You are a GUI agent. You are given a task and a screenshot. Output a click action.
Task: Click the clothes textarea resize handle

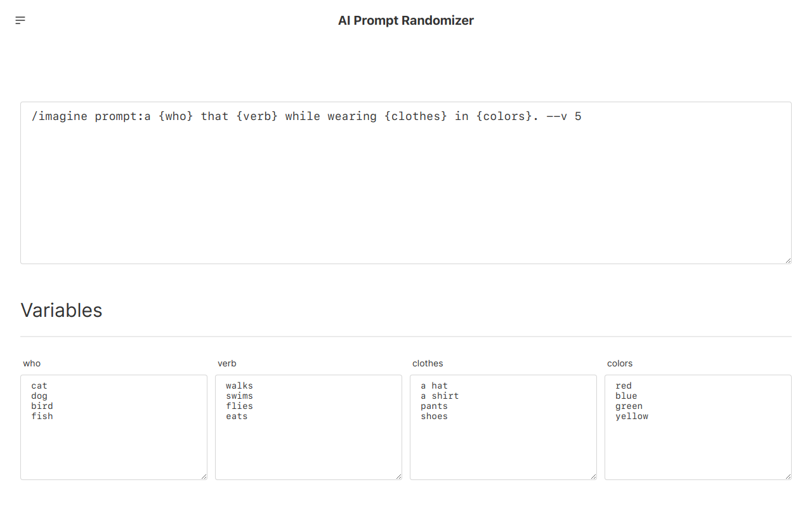click(x=593, y=476)
